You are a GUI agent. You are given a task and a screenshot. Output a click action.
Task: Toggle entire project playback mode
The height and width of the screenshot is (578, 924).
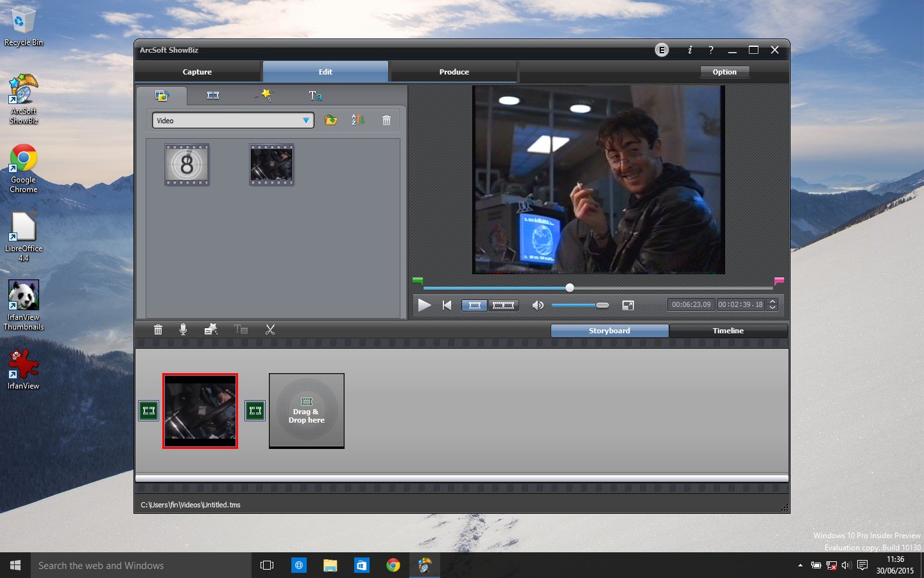click(503, 305)
